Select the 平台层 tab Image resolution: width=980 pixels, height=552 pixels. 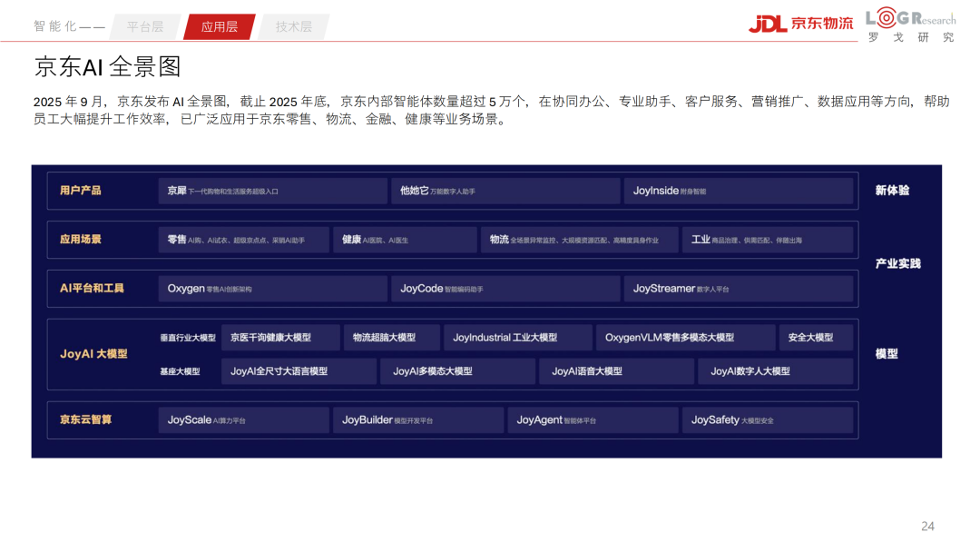click(x=145, y=26)
